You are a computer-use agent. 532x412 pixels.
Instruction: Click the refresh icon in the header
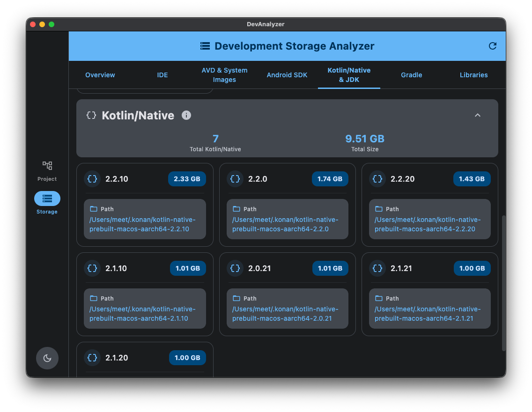pos(492,46)
